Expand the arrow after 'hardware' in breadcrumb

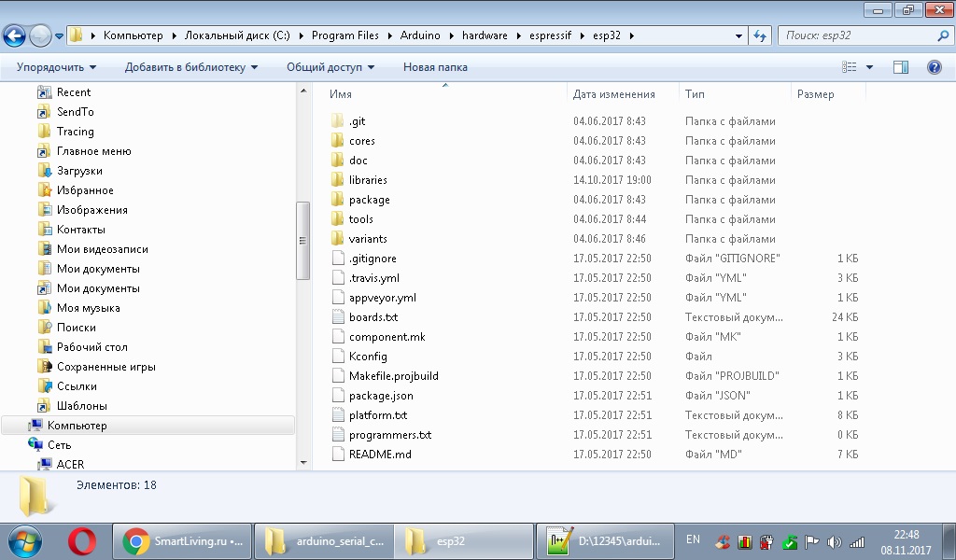(519, 36)
